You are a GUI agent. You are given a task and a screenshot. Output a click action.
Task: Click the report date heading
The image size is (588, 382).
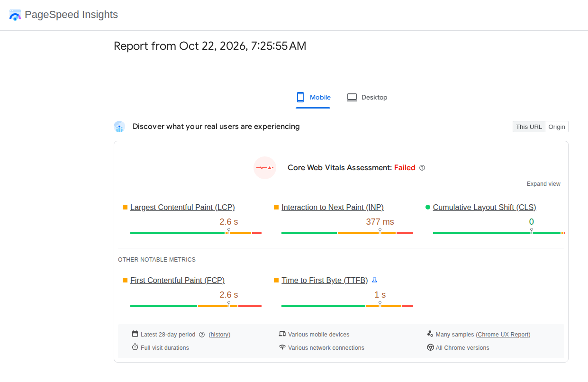210,46
